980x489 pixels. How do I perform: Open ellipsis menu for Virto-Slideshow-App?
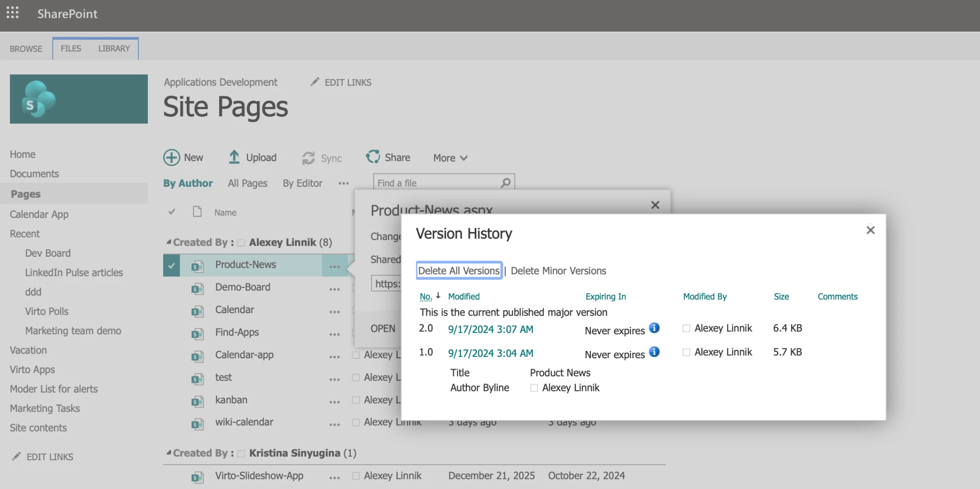[x=334, y=478]
